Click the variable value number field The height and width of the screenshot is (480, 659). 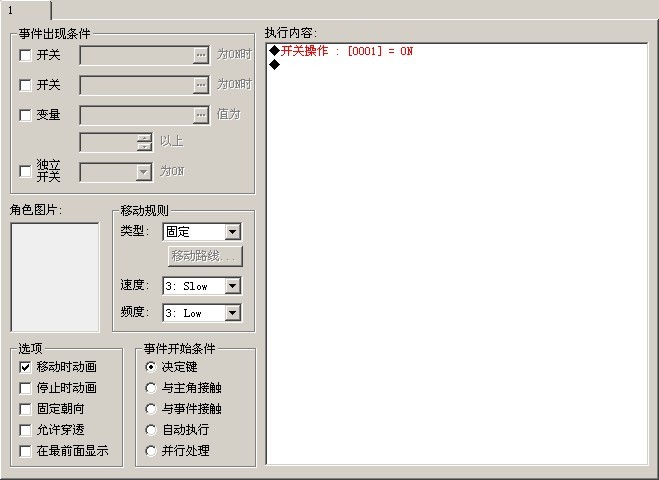(x=108, y=142)
